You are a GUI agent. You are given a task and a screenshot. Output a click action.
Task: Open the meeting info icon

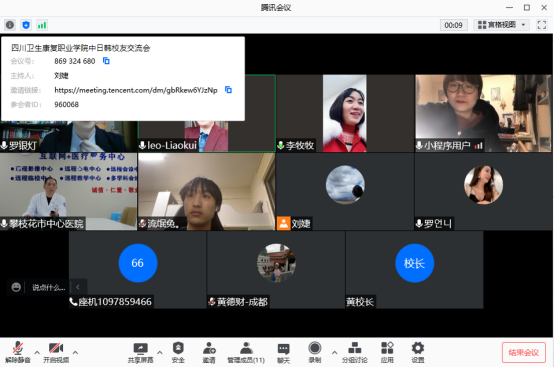[x=10, y=25]
